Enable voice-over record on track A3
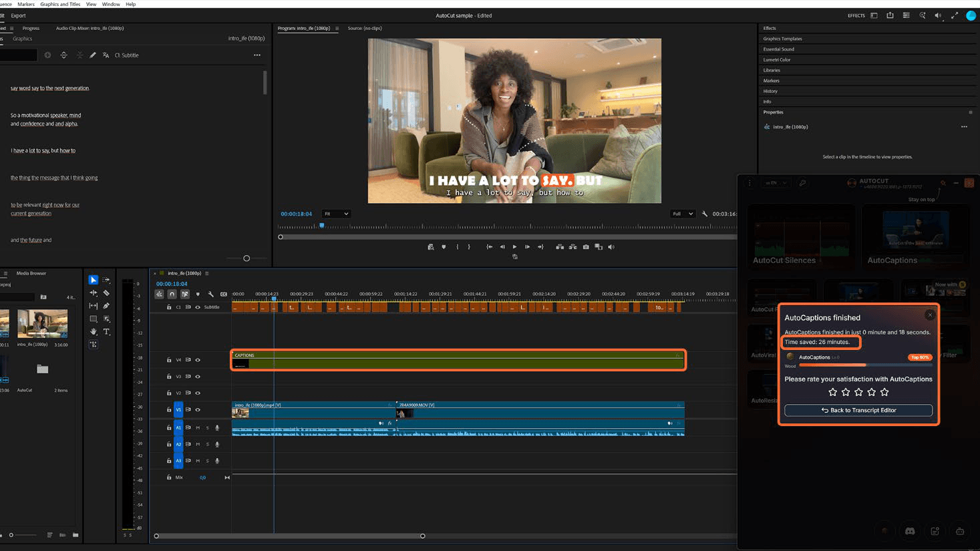 click(x=217, y=461)
